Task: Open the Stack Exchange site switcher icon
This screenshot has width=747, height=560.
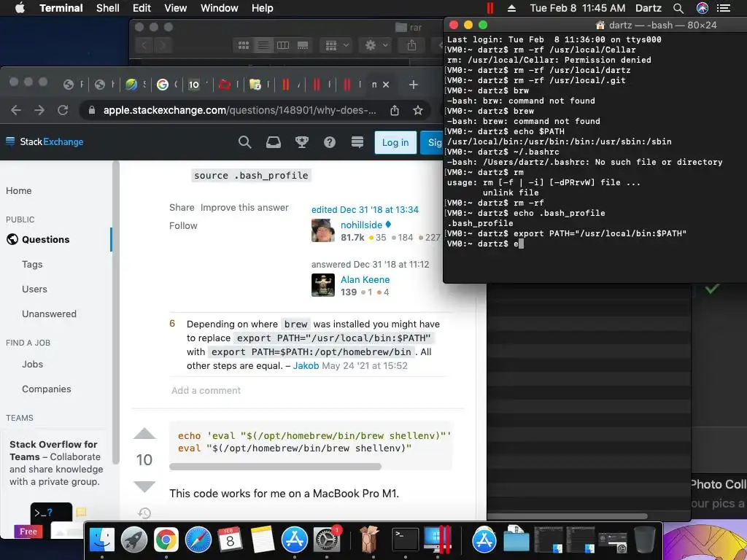Action: click(357, 142)
